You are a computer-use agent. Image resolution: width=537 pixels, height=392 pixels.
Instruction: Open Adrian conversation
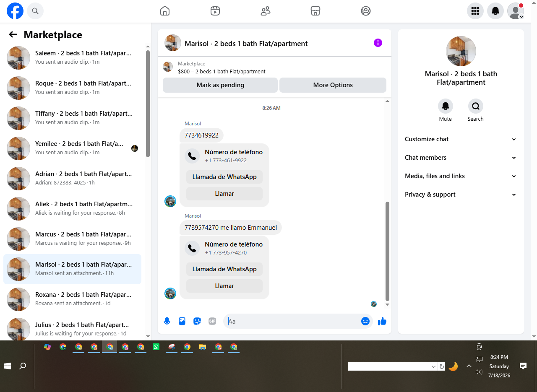(x=72, y=179)
